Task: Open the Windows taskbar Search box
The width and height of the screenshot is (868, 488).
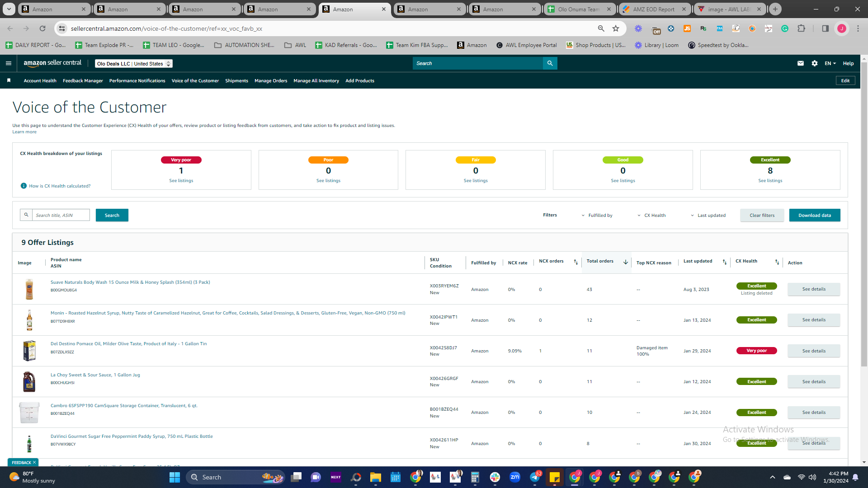Action: (x=235, y=477)
